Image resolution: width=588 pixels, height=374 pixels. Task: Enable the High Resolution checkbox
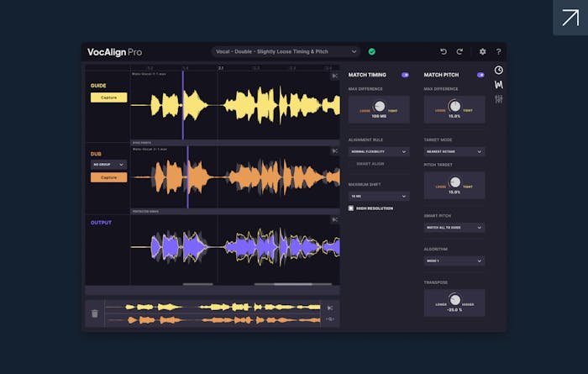[351, 208]
